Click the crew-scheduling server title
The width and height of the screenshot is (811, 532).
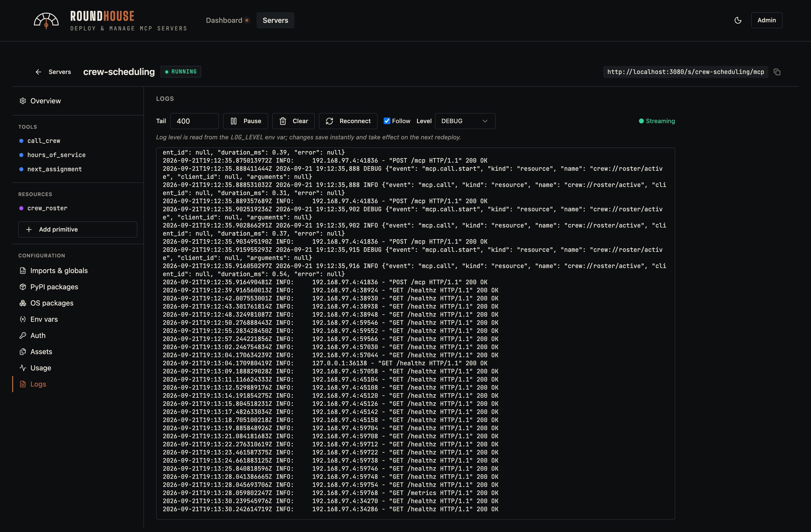(119, 72)
